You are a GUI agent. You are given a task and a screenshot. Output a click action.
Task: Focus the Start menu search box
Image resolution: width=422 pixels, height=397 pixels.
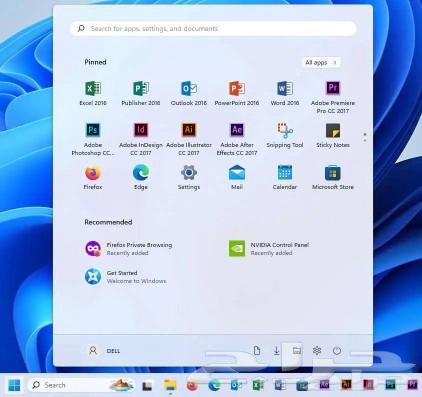coord(213,29)
